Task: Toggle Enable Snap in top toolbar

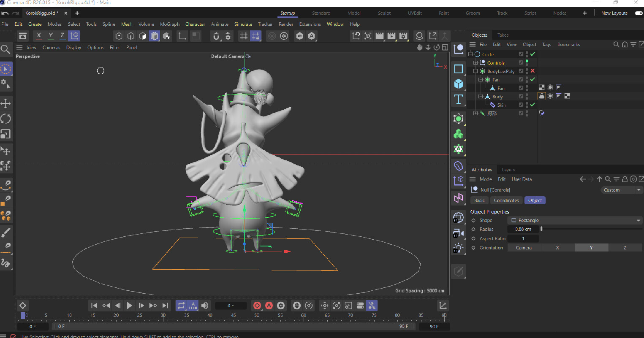Action: (216, 36)
